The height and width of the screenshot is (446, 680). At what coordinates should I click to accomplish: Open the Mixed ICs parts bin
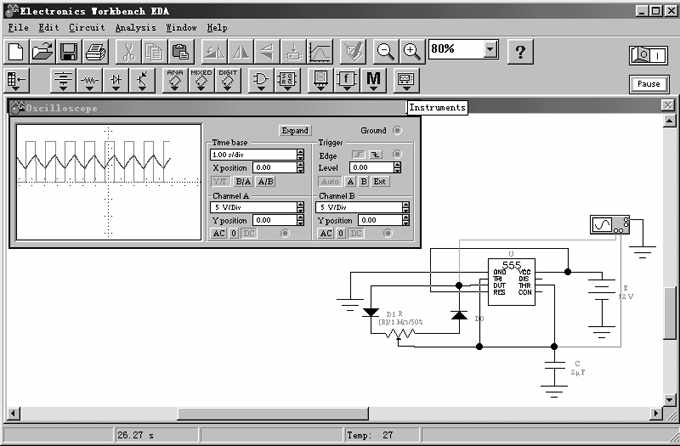click(201, 80)
